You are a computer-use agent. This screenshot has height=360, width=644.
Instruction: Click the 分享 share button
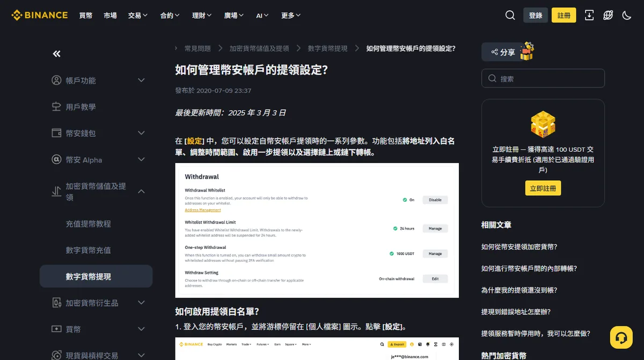(x=502, y=52)
